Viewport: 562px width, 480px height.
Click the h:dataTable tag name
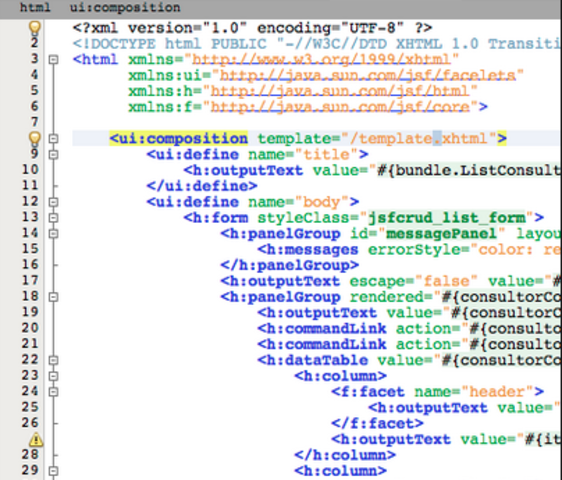tap(313, 360)
